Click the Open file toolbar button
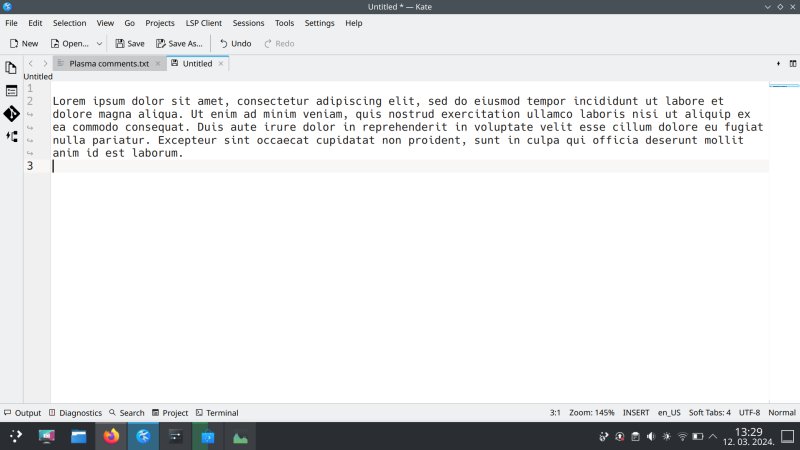The image size is (800, 450). [69, 44]
